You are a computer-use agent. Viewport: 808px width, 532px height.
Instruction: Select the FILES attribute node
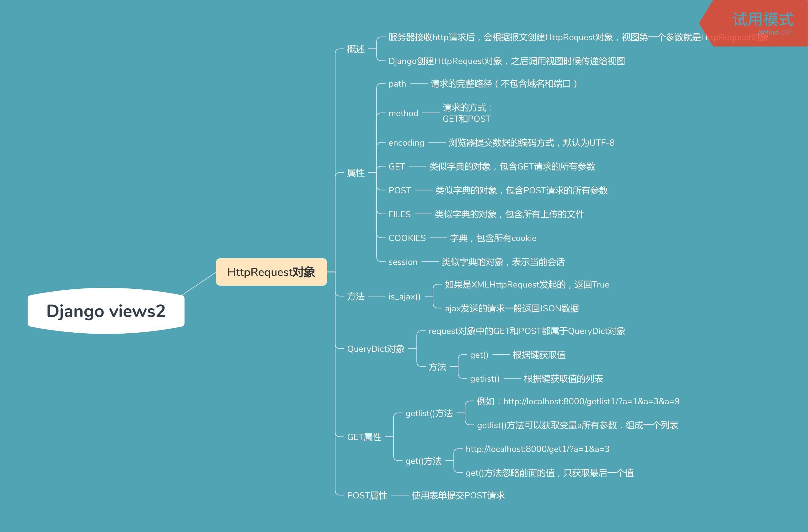[399, 215]
